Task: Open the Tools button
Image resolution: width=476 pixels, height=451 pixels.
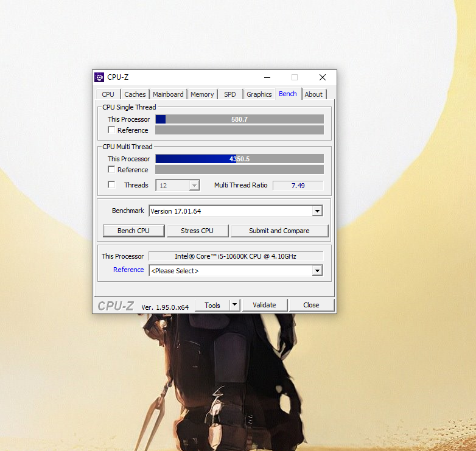Action: pos(212,305)
